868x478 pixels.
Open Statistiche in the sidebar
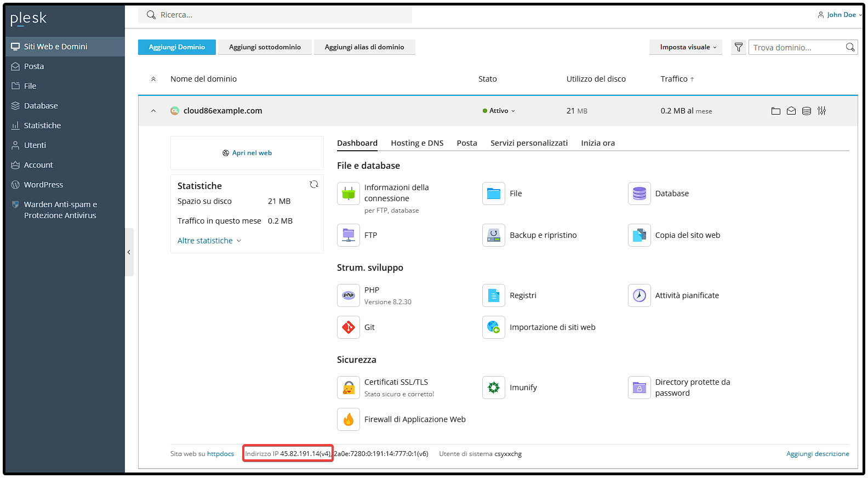[x=65, y=126]
